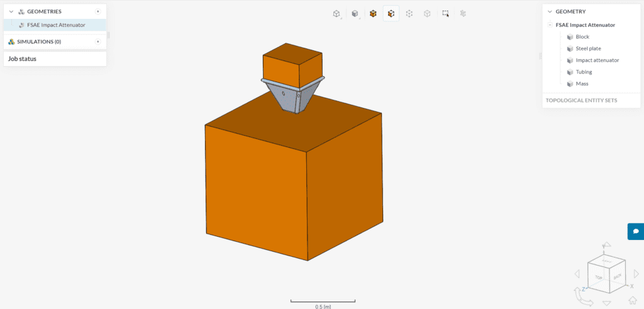Select FSAE Impact Attenuator in geometries list
Screen dimensions: 644x309
point(56,25)
